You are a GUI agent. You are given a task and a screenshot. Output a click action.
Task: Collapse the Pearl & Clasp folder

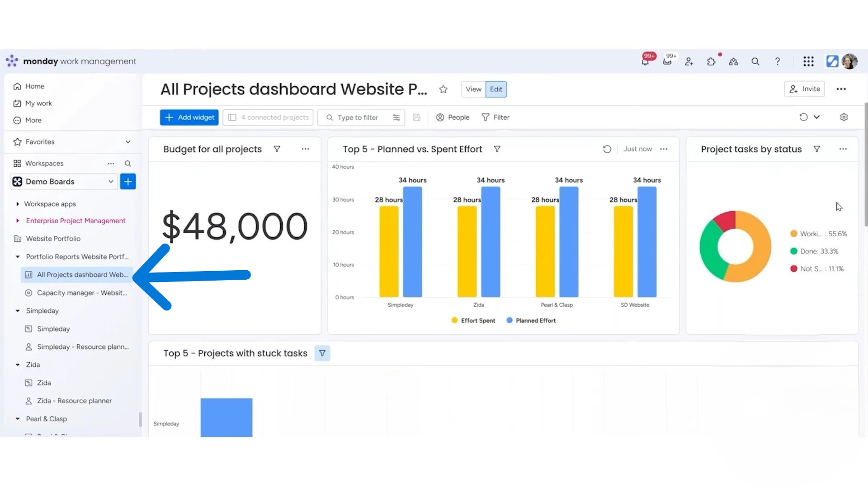click(x=18, y=419)
